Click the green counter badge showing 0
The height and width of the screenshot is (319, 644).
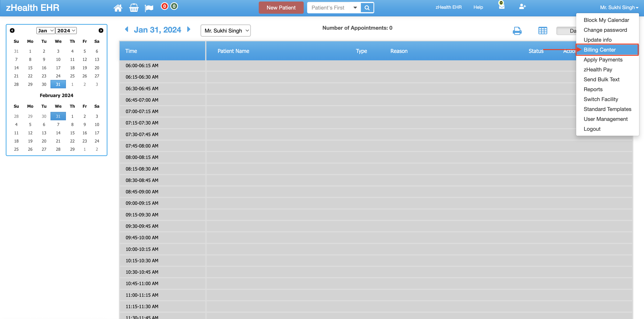pos(174,6)
